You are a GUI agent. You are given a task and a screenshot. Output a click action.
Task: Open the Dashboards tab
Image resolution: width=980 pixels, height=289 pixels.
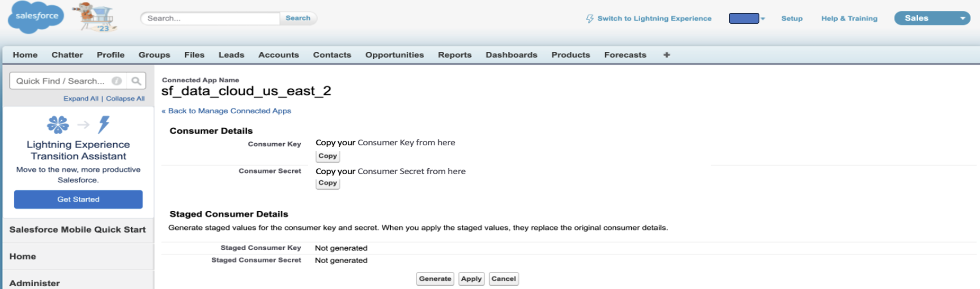(x=511, y=55)
